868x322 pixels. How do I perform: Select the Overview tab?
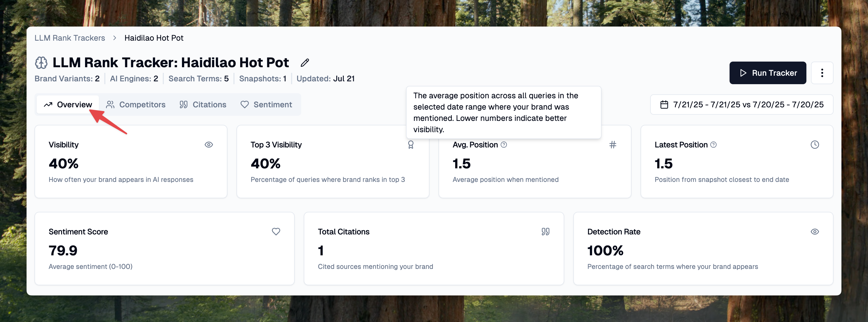pyautogui.click(x=68, y=105)
